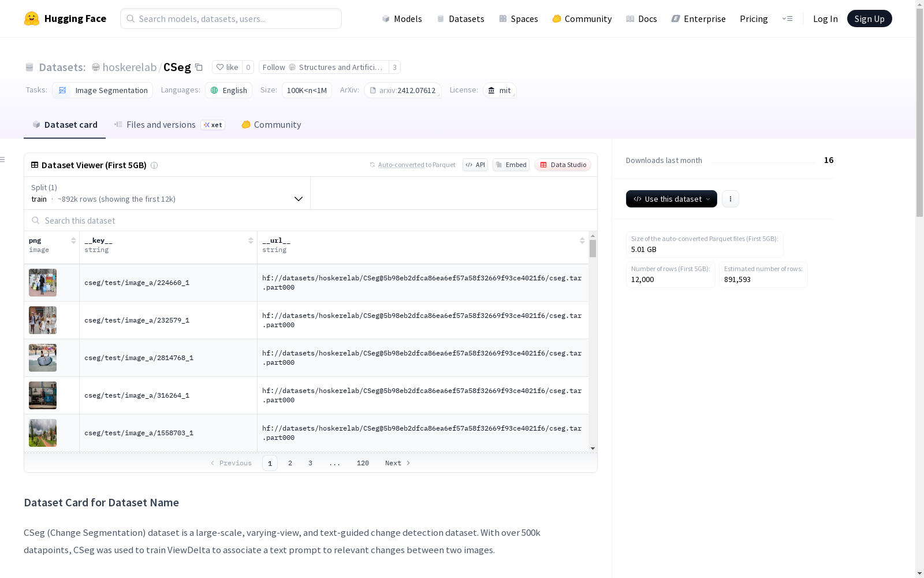Go to Spaces in top navigation
This screenshot has height=578, width=924.
[x=518, y=18]
